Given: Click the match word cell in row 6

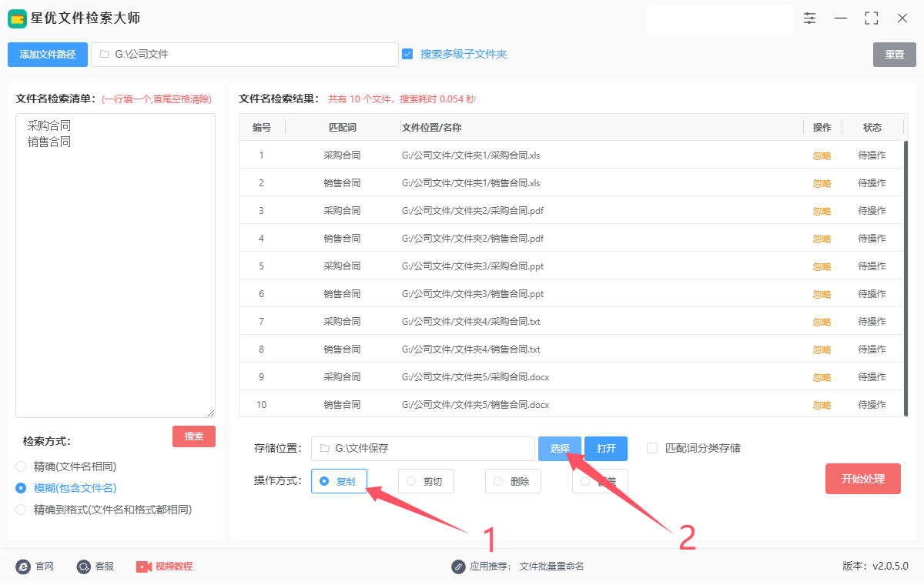Looking at the screenshot, I should (342, 294).
